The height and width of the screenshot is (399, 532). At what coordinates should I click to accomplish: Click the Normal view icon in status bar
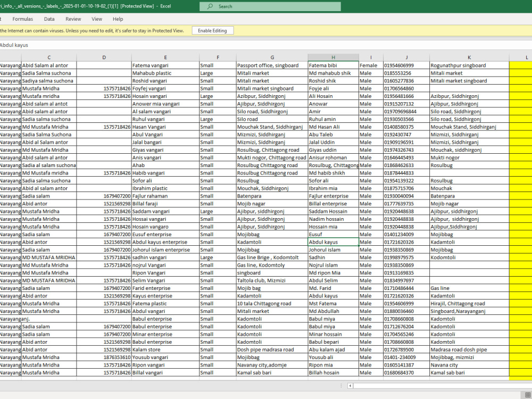528,395
